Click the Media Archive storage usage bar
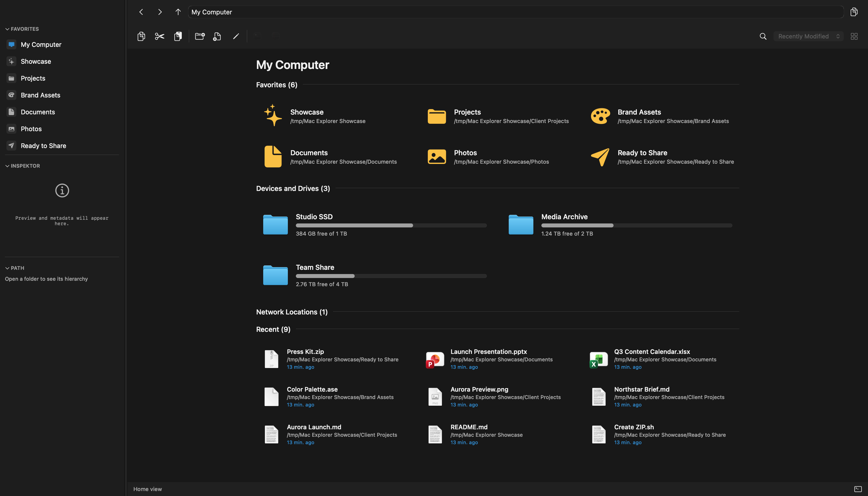The width and height of the screenshot is (868, 496). pos(637,225)
